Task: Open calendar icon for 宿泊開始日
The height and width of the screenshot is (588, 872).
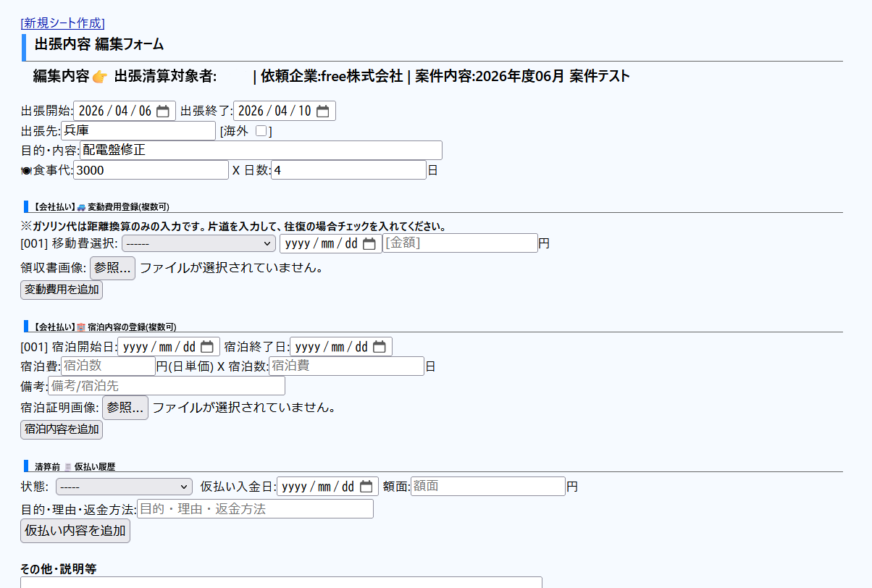Action: point(207,347)
